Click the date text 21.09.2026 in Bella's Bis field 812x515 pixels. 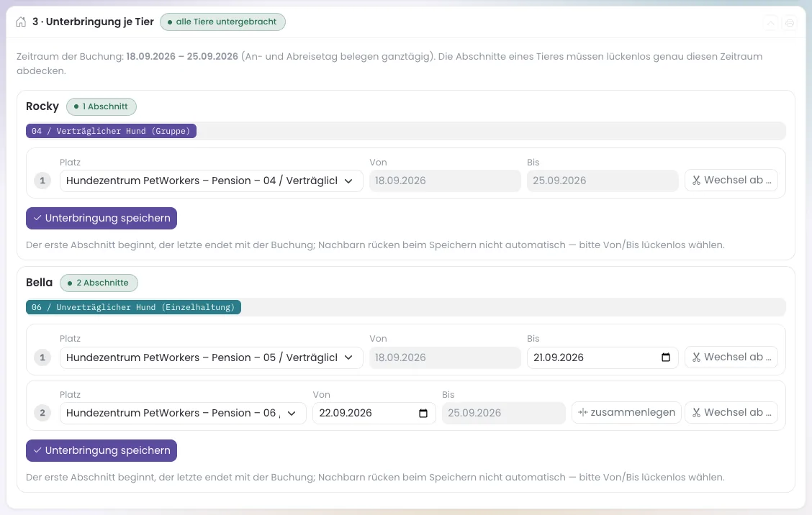click(x=559, y=357)
